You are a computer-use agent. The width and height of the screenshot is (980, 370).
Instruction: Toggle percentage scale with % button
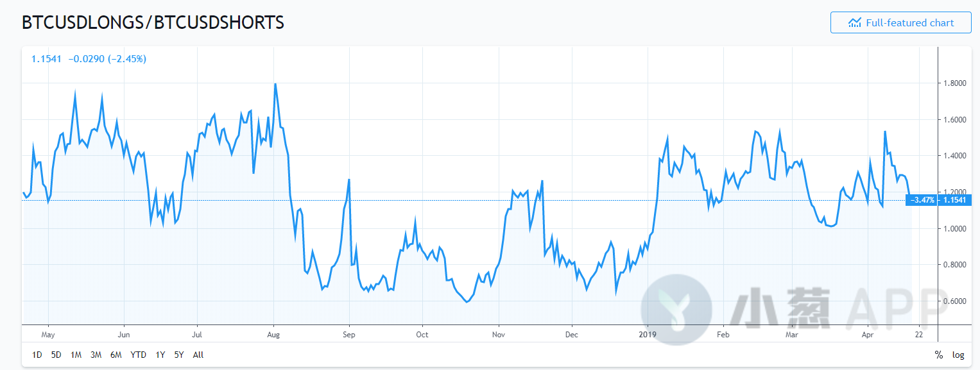coord(938,355)
